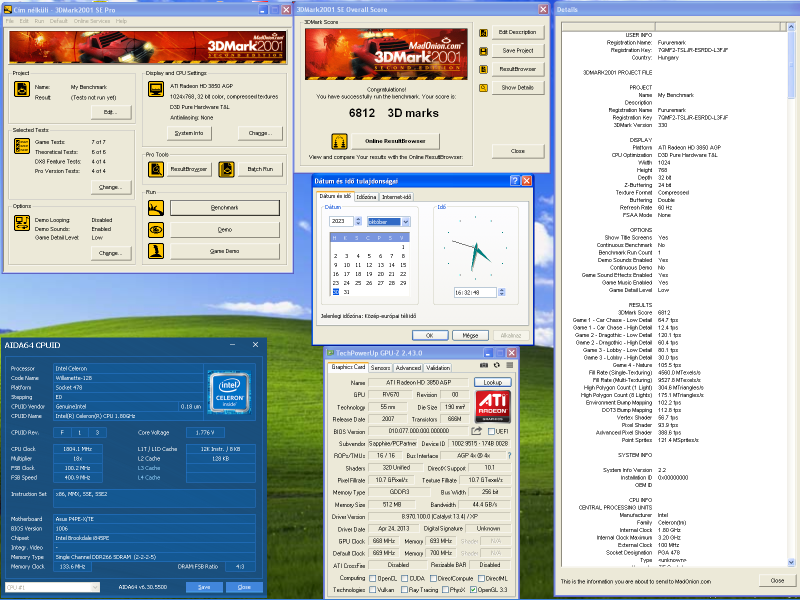Viewport: 800px width, 600px height.
Task: Open the Default menu in 3DMark2001
Action: click(x=58, y=21)
